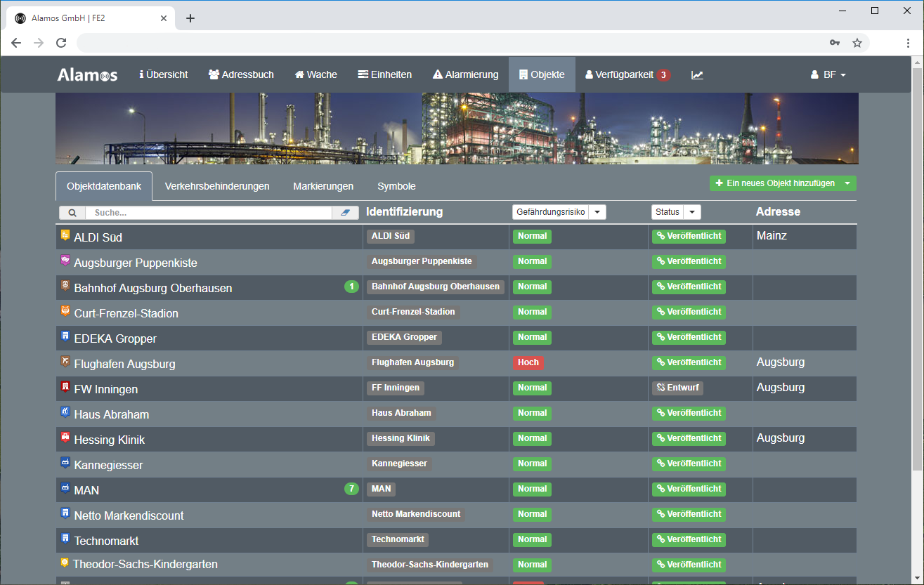Click the Theodor-Sachs-Kindergarten identifier tag
This screenshot has height=585, width=924.
(429, 565)
